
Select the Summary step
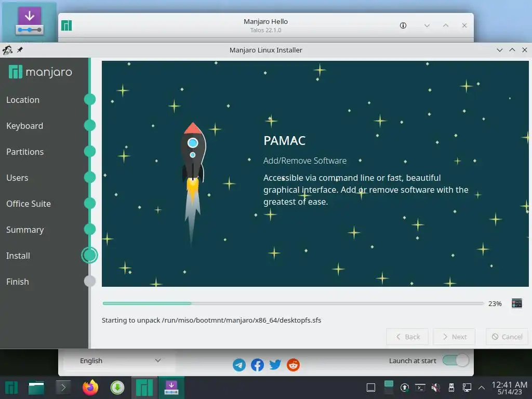25,230
